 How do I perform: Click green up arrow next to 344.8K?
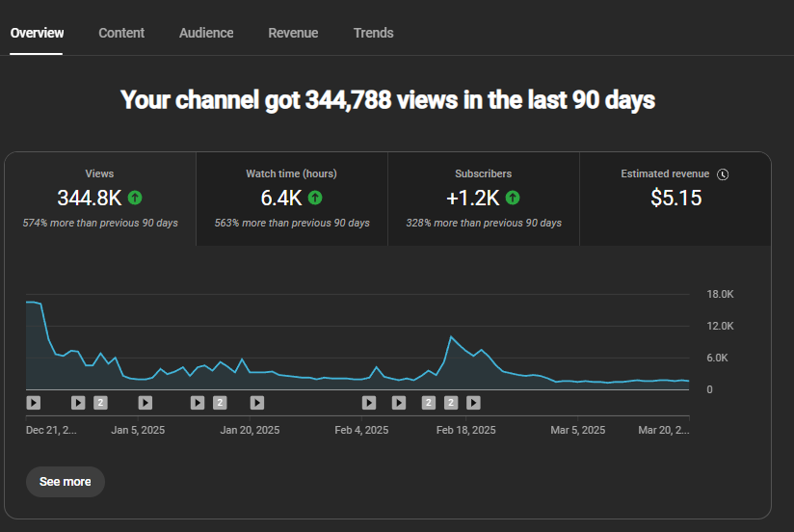point(135,198)
